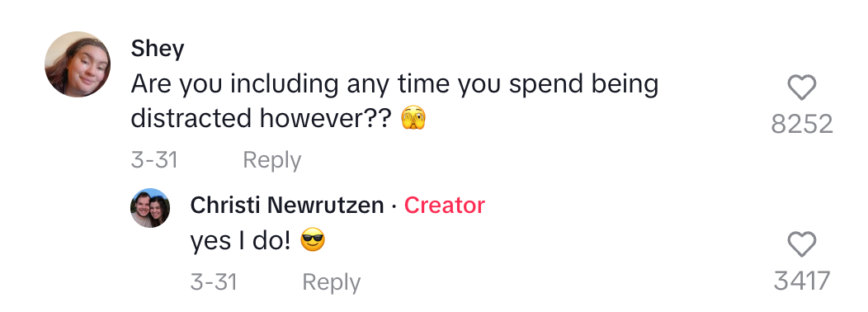Viewport: 868px width, 312px height.
Task: Click the 3-31 date on creator's reply
Action: [x=214, y=282]
